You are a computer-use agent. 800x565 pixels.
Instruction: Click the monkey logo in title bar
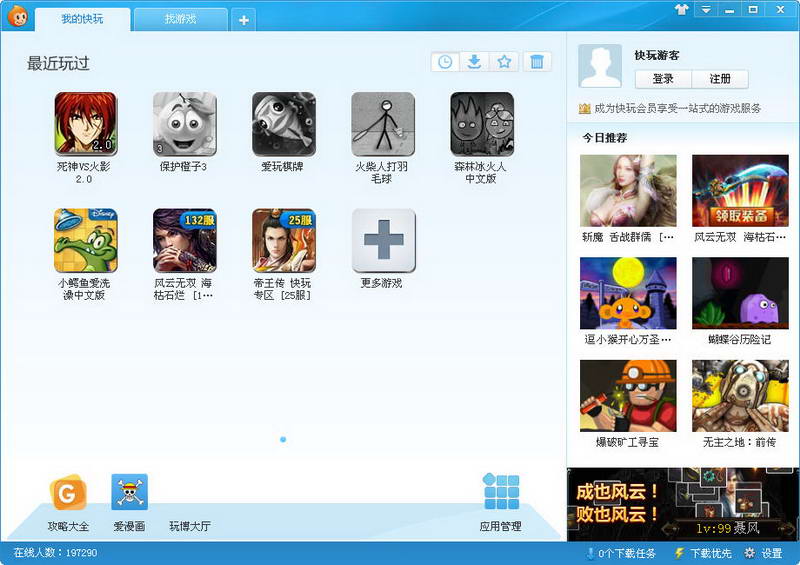click(x=18, y=16)
